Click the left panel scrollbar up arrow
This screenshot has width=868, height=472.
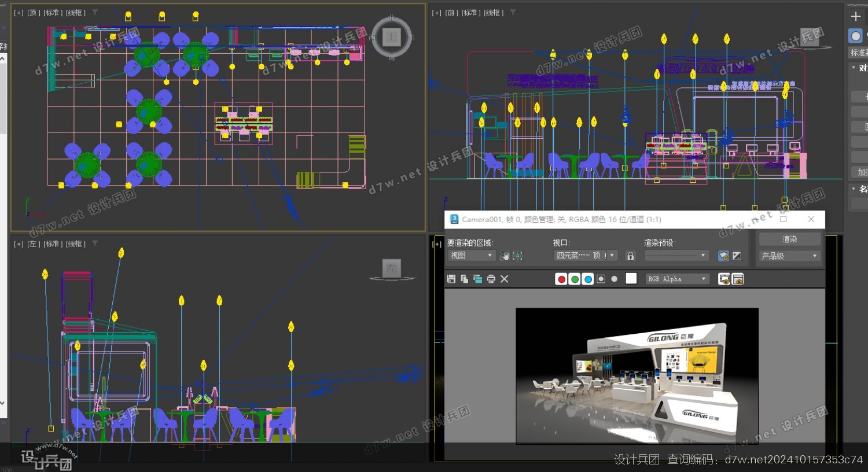pyautogui.click(x=3, y=58)
